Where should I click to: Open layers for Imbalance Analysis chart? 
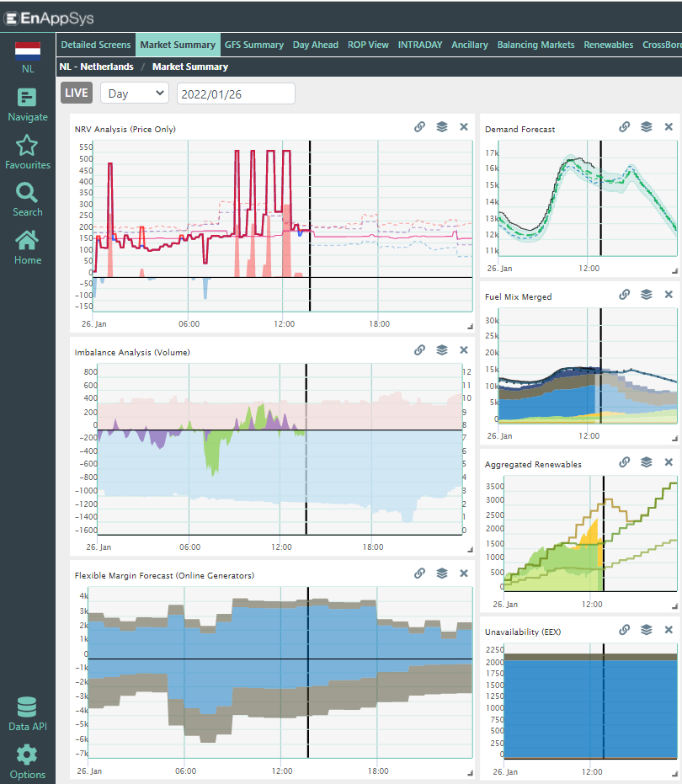(442, 350)
